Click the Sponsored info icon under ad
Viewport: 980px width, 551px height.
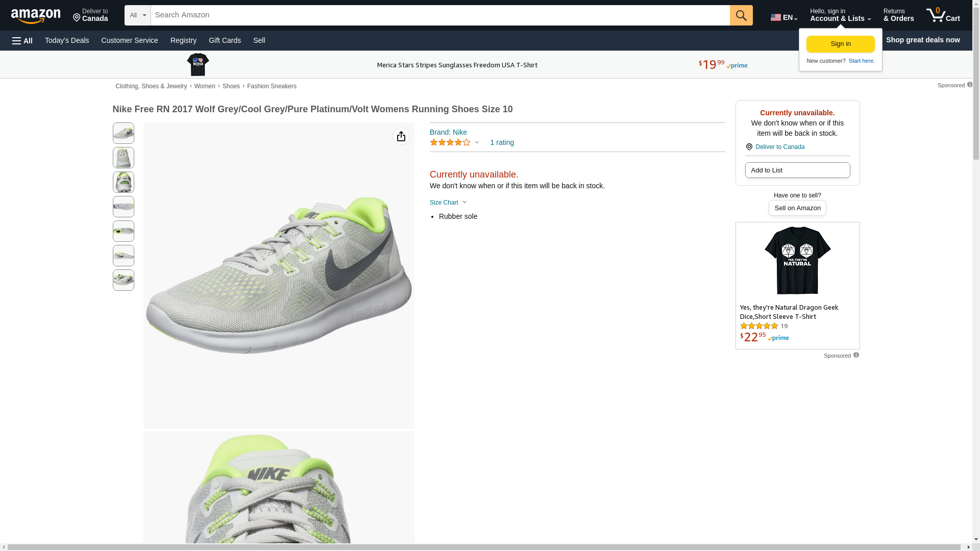[x=856, y=355]
